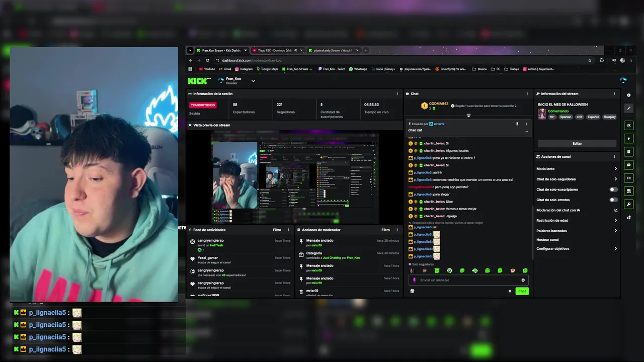Expand Chat de solo-seguidores settings
The width and height of the screenshot is (644, 362).
(615, 179)
